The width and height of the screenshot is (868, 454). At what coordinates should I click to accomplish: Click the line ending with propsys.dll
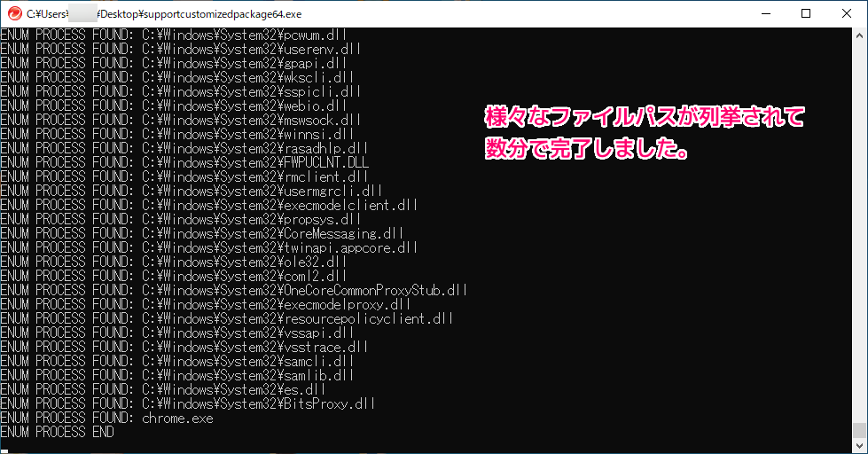(x=181, y=219)
